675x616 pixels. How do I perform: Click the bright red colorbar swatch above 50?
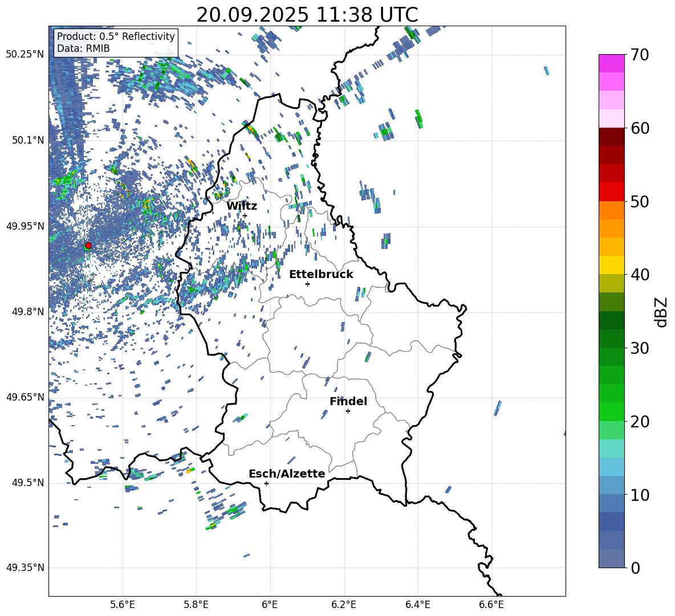click(x=611, y=192)
